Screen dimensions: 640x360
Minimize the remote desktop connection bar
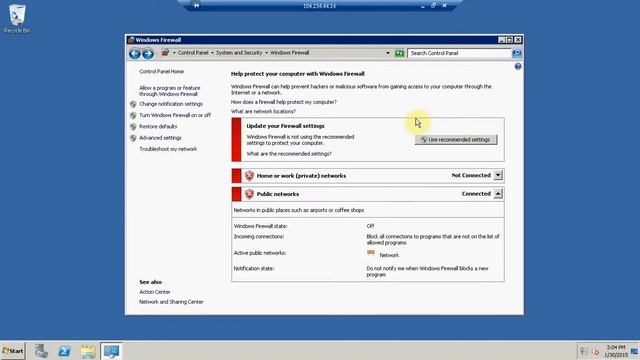pyautogui.click(x=422, y=6)
